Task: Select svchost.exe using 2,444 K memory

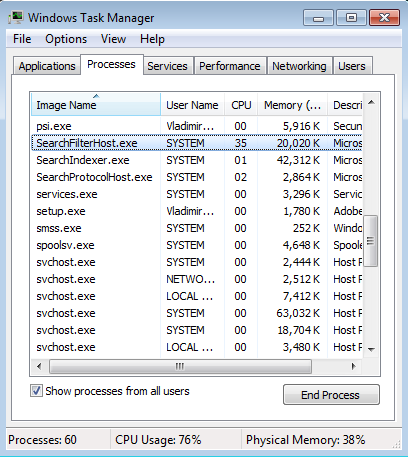Action: click(197, 262)
